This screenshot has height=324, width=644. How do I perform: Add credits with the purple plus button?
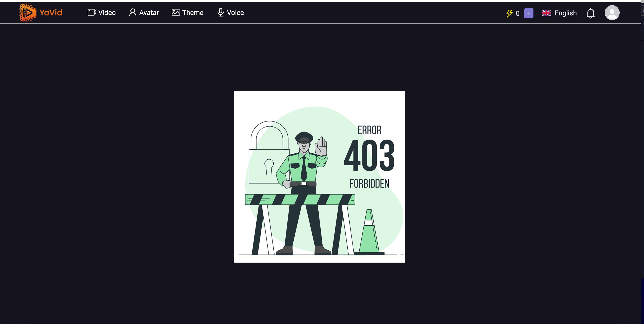tap(529, 13)
